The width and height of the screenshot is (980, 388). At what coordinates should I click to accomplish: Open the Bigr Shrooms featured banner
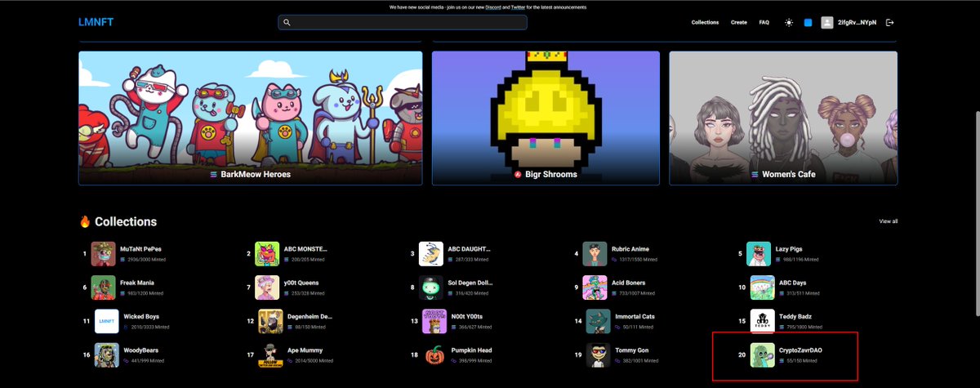tap(546, 118)
